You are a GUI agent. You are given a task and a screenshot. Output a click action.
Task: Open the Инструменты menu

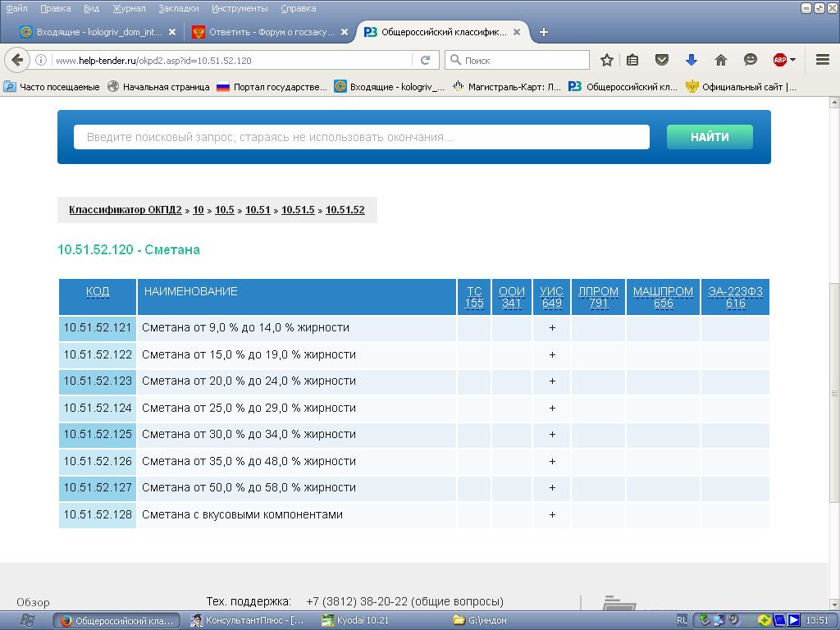239,8
